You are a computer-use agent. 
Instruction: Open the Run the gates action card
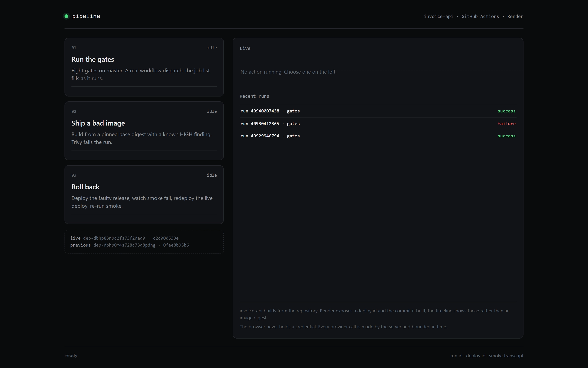coord(144,67)
